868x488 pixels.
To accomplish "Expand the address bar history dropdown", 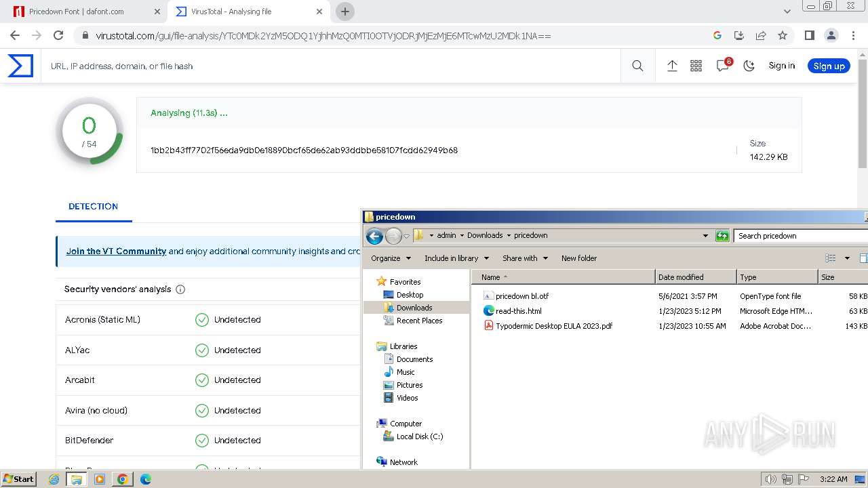I will tap(705, 236).
